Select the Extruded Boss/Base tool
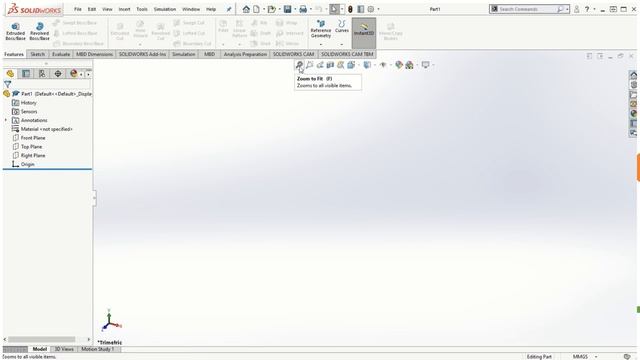Viewport: 640px width, 360px height. click(x=16, y=31)
